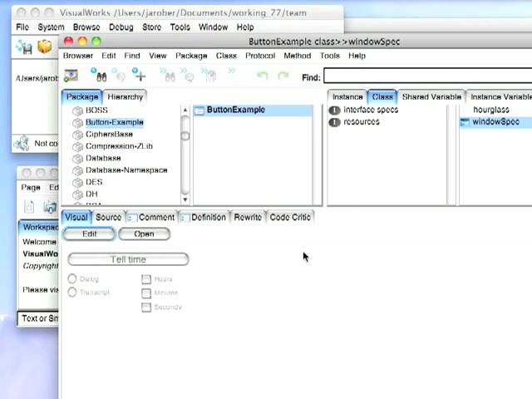Click the binoculars find icon in toolbar
This screenshot has width=532, height=399.
100,75
